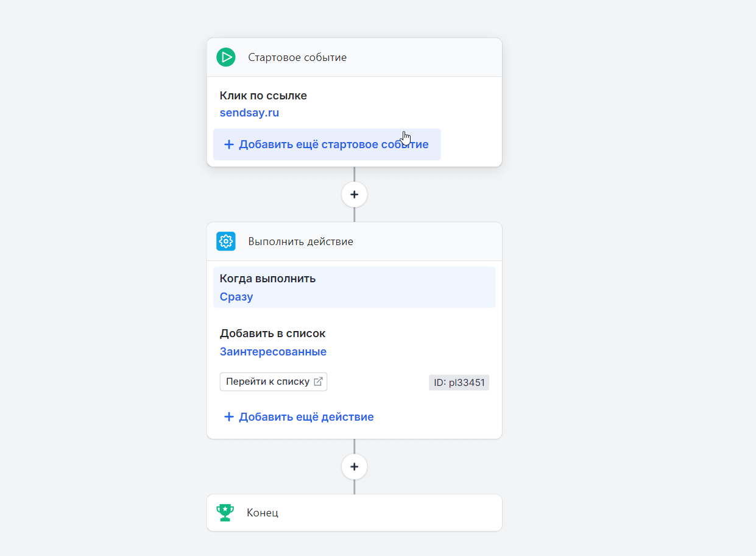Viewport: 756px width, 556px height.
Task: Click the "ID: pl33451" badge
Action: pyautogui.click(x=459, y=382)
